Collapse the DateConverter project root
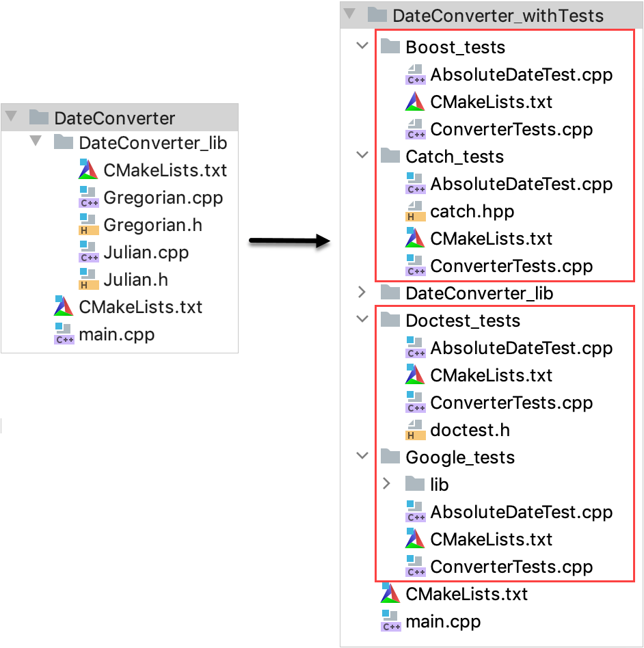The width and height of the screenshot is (644, 648). [10, 116]
